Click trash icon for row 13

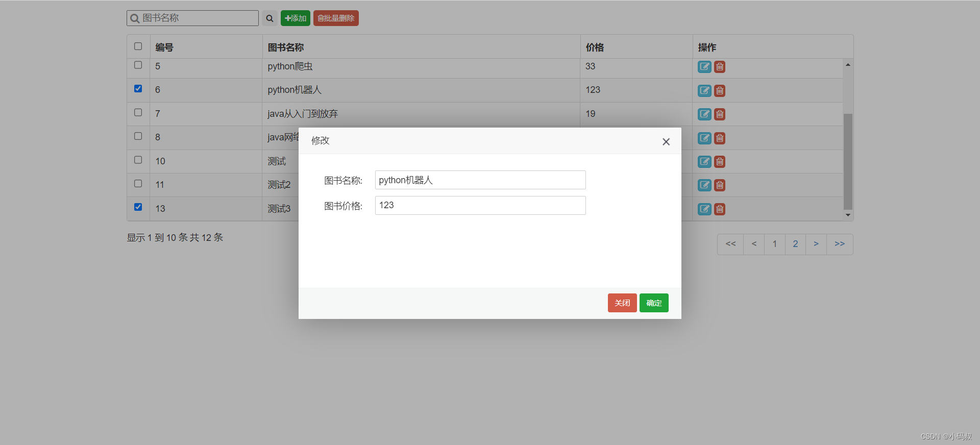[x=720, y=209]
